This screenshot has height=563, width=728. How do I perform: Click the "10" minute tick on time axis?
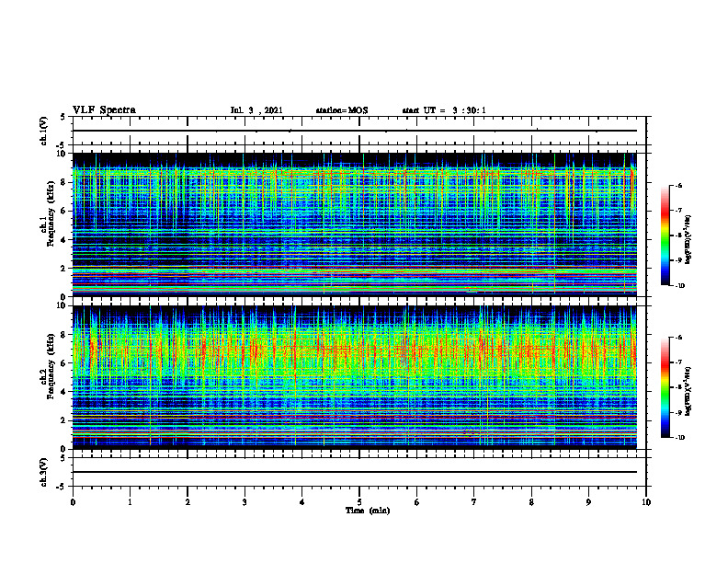[646, 502]
